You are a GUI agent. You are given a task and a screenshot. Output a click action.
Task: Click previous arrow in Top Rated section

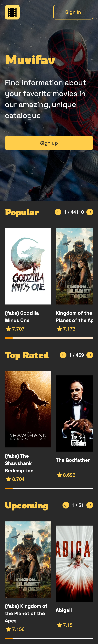coord(63,355)
